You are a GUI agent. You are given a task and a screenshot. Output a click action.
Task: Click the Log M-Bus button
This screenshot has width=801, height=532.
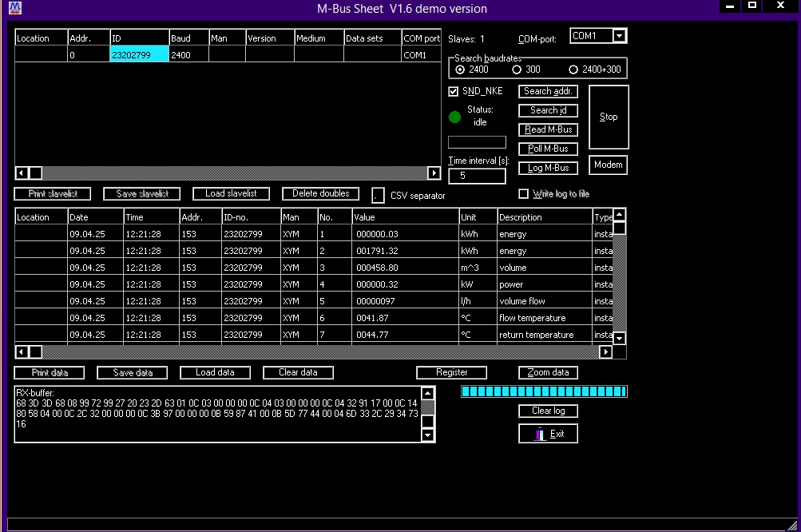pos(548,168)
